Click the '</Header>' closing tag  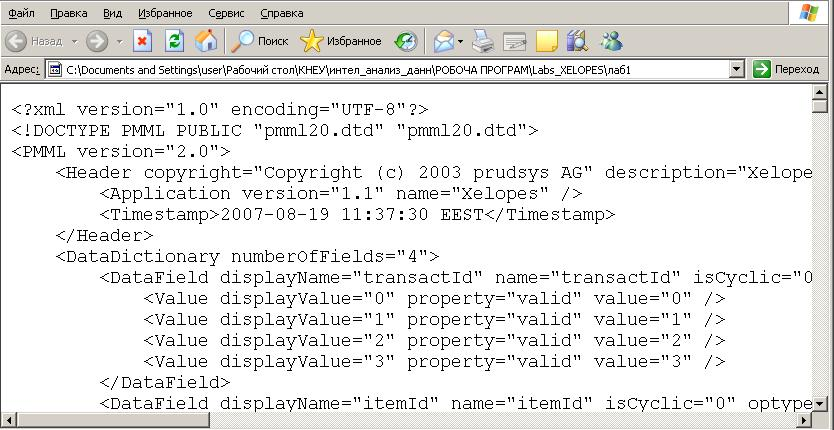[x=104, y=236]
